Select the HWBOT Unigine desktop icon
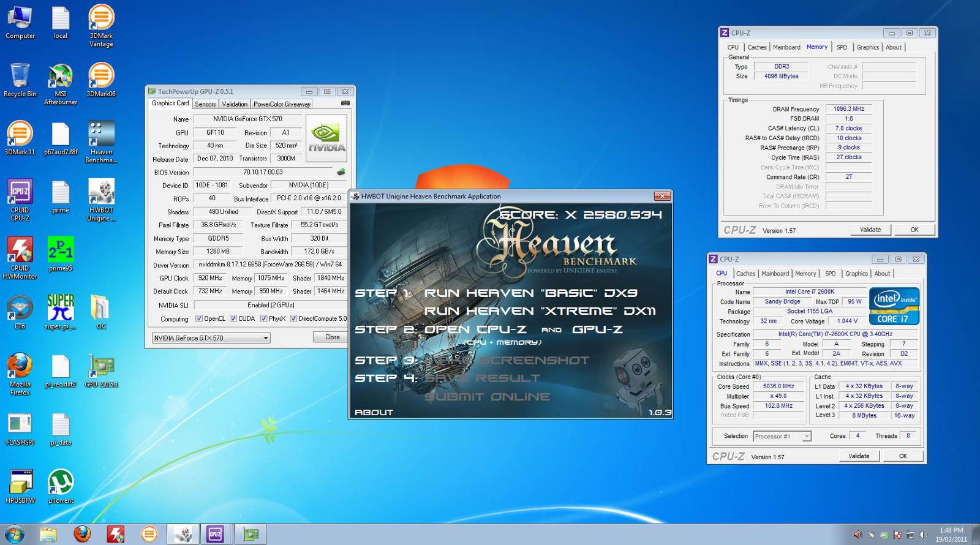980x545 pixels. [x=101, y=200]
